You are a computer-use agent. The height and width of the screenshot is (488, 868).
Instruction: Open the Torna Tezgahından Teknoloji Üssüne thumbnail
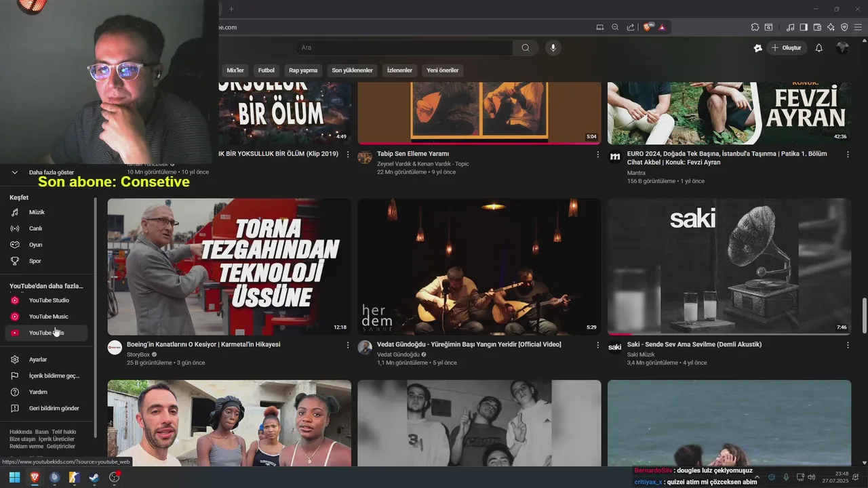pyautogui.click(x=229, y=266)
